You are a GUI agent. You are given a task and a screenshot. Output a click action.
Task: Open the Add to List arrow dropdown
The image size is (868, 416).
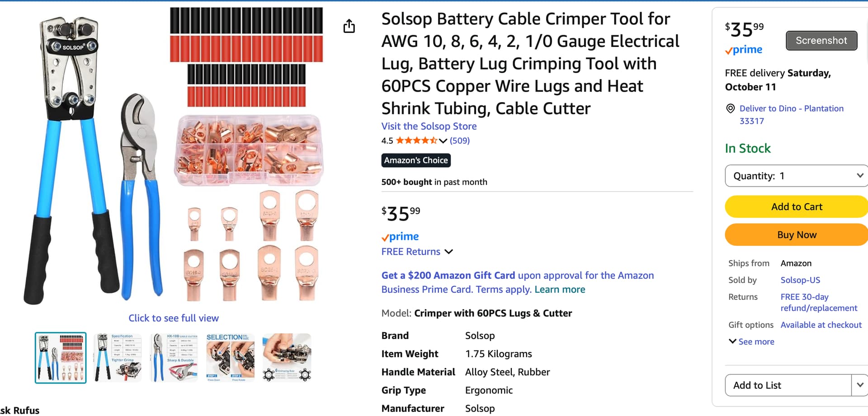(x=859, y=385)
